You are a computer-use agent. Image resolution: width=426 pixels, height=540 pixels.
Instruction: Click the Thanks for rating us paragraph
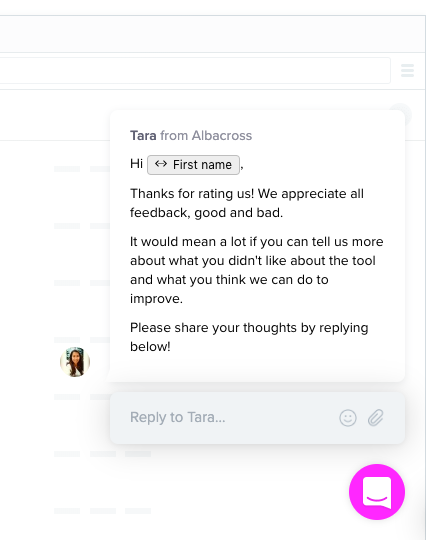247,203
